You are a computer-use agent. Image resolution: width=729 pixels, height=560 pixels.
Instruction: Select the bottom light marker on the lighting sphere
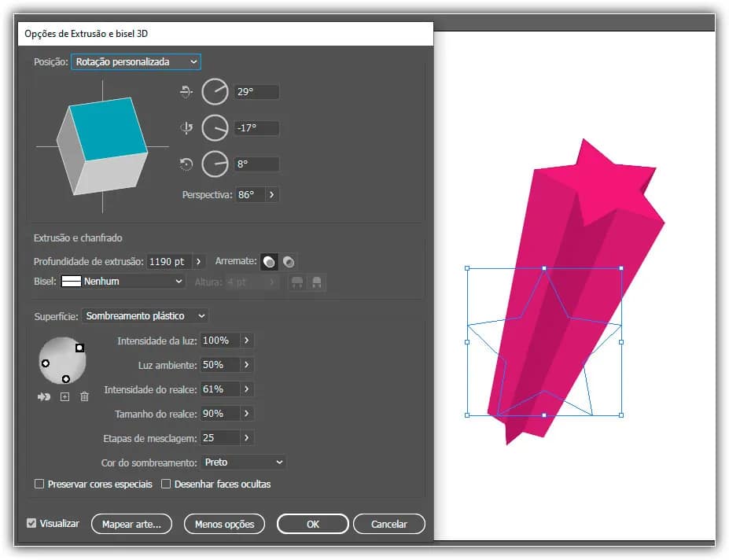[66, 379]
